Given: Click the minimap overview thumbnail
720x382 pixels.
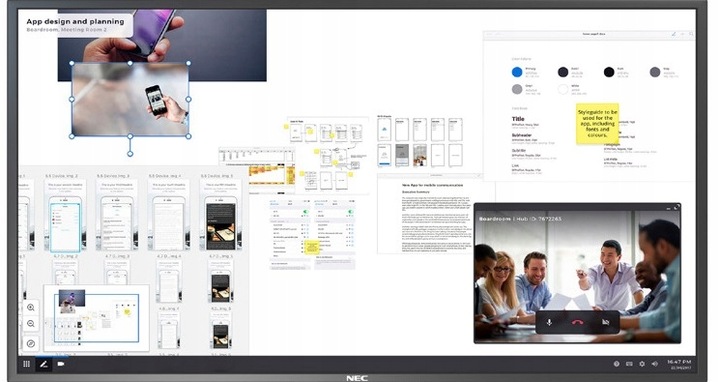Looking at the screenshot, I should [96, 318].
